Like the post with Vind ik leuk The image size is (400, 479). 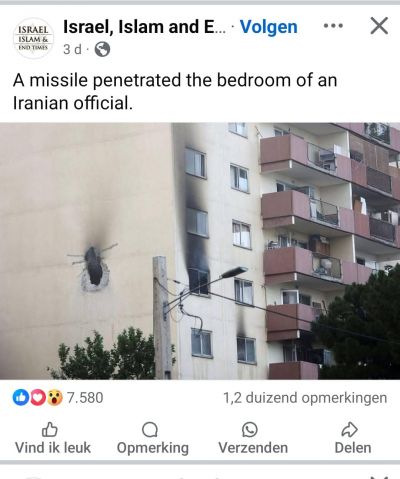point(53,438)
